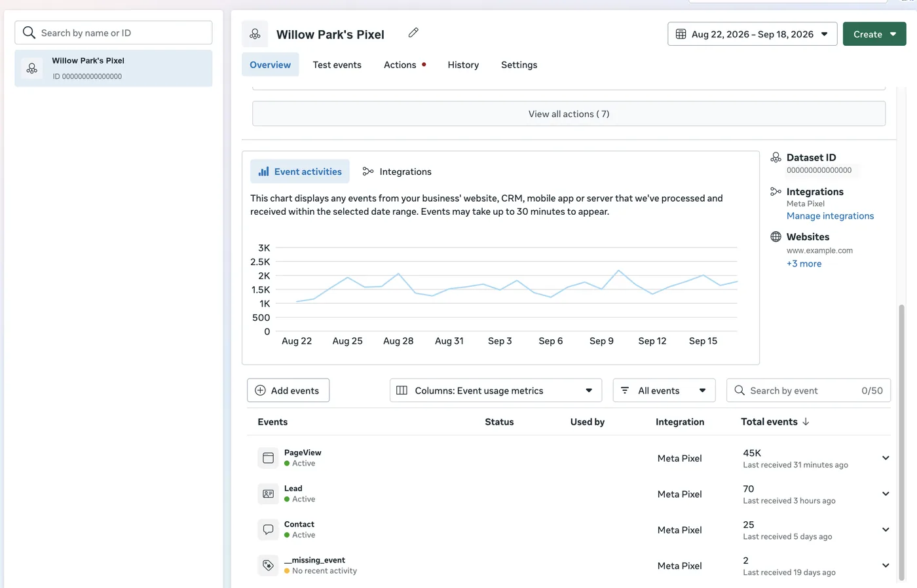Click 'Last received 19 days ago' text

(789, 572)
